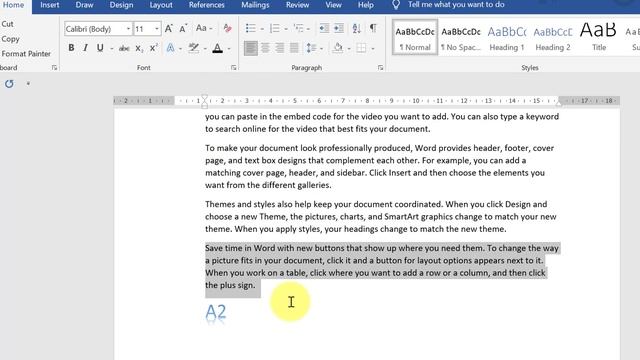Open the View tab
The height and width of the screenshot is (360, 640).
[x=333, y=5]
